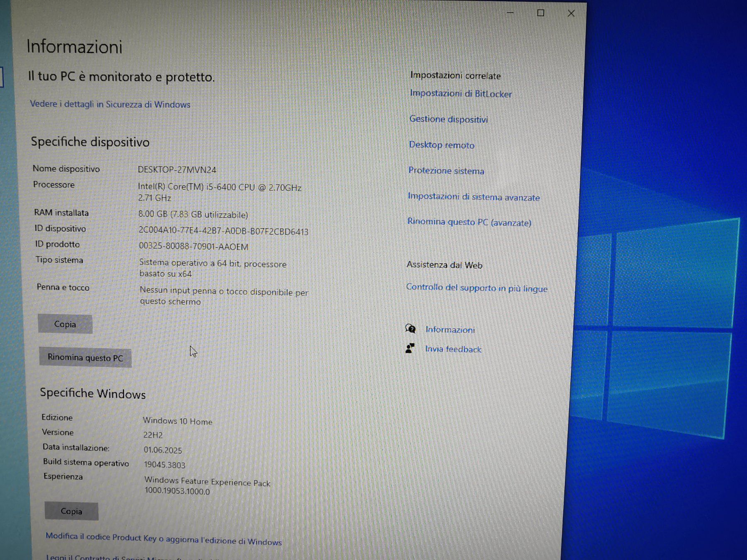Click the Impostazioni correlate heading

pos(455,75)
